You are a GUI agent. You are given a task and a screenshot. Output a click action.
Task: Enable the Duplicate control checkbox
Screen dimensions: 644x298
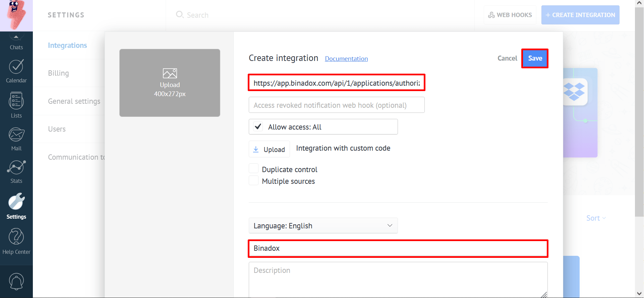pos(254,169)
